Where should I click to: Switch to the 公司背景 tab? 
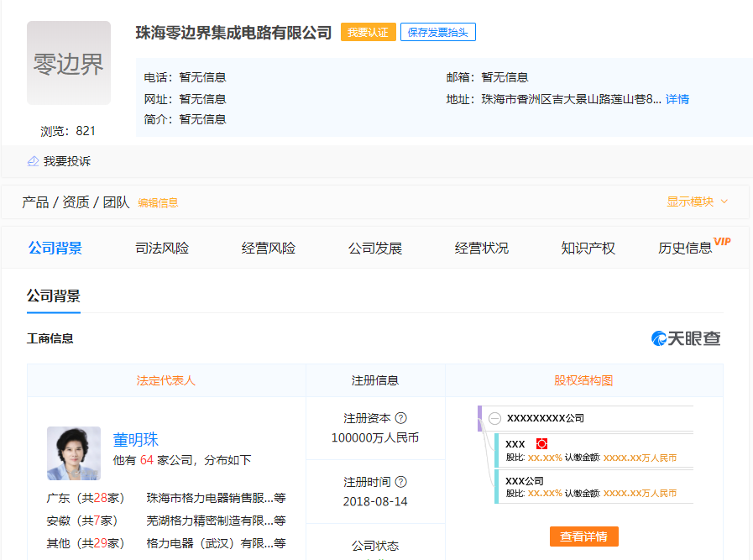tap(55, 248)
